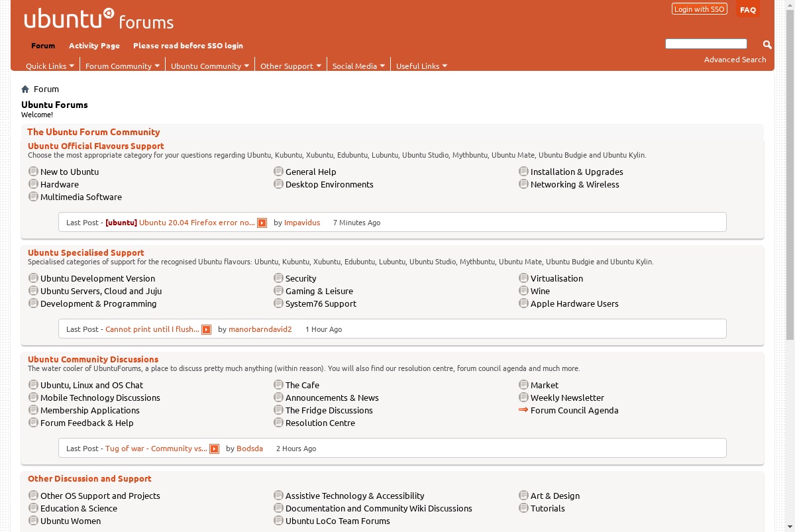Expand the Quick Links dropdown

(x=50, y=66)
